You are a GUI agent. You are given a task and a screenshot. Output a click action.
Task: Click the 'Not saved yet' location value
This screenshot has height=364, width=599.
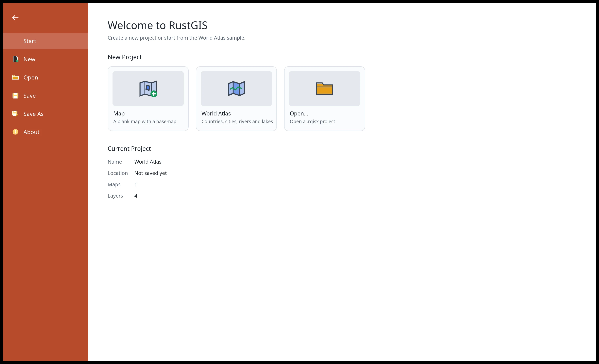click(151, 173)
